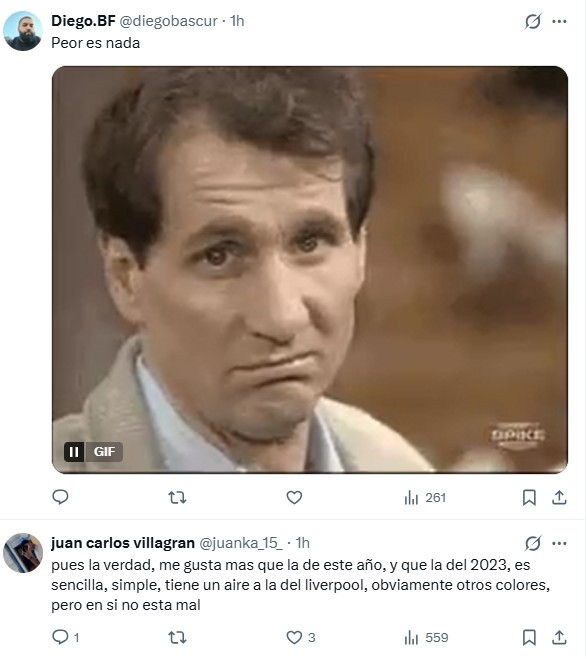Repost juan carlos villagran's tweet

pyautogui.click(x=177, y=638)
